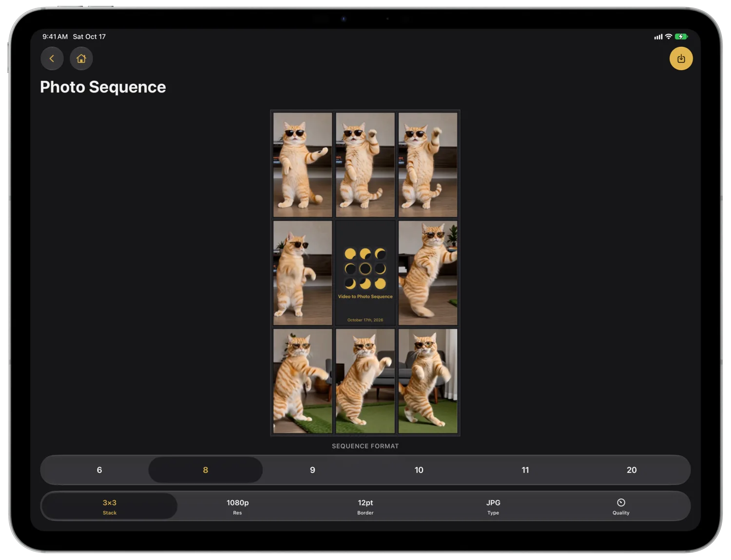Tap the back chevron button
This screenshot has height=560, width=731.
tap(52, 58)
